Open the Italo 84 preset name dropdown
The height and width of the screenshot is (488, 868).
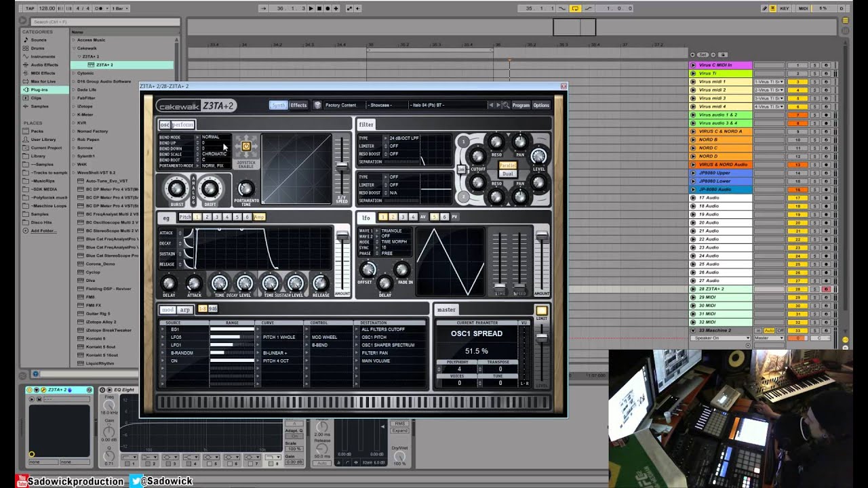(x=448, y=105)
